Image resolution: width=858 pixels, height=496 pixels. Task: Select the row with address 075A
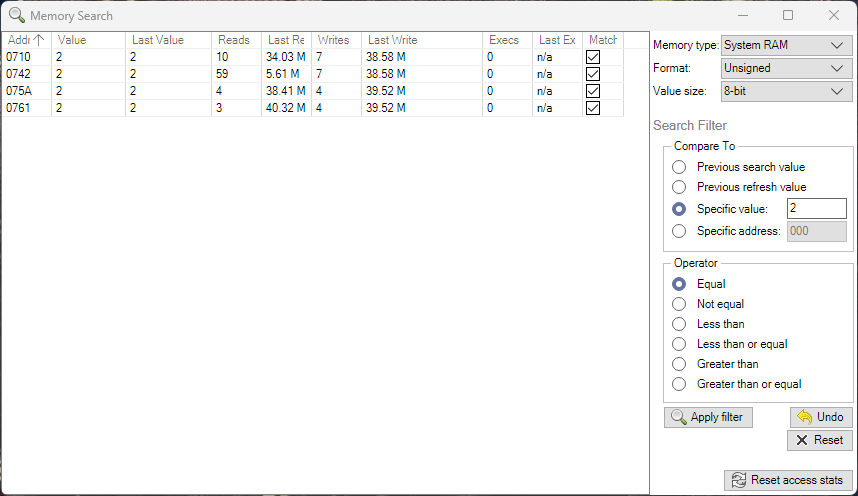click(x=312, y=91)
